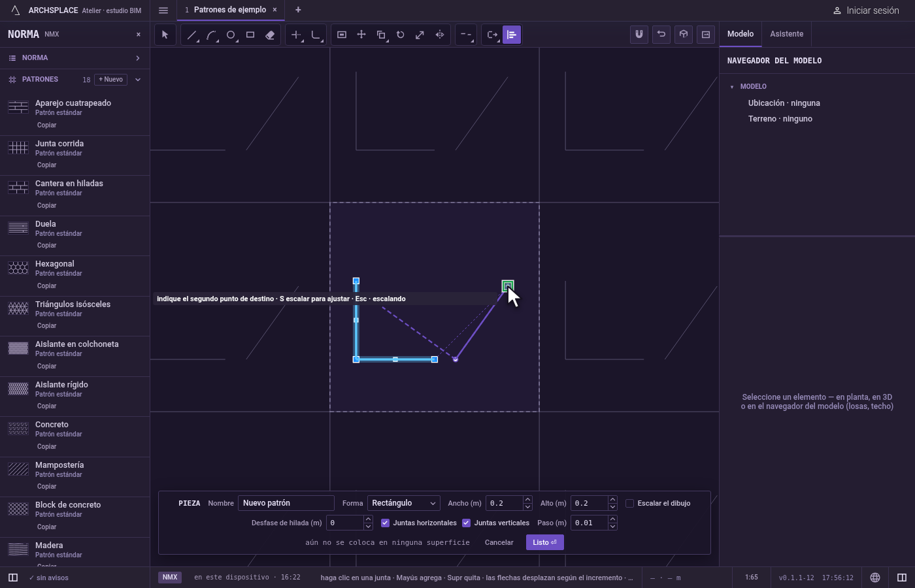The width and height of the screenshot is (915, 588).
Task: Collapse the PATRONES section
Action: [138, 80]
